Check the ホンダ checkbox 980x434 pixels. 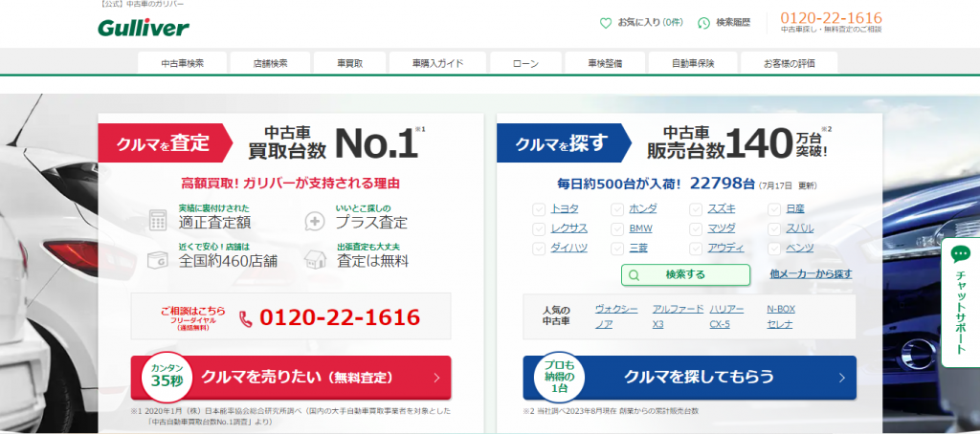click(x=617, y=209)
